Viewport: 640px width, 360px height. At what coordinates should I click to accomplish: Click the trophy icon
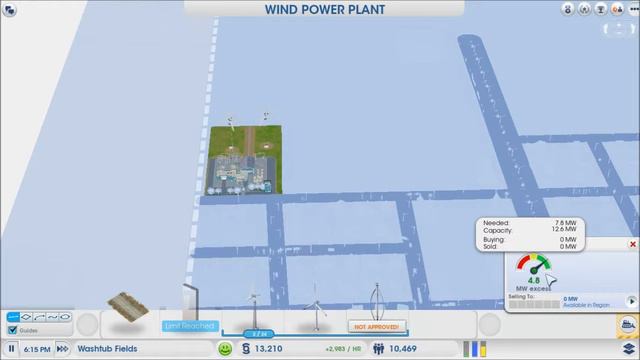pyautogui.click(x=600, y=9)
